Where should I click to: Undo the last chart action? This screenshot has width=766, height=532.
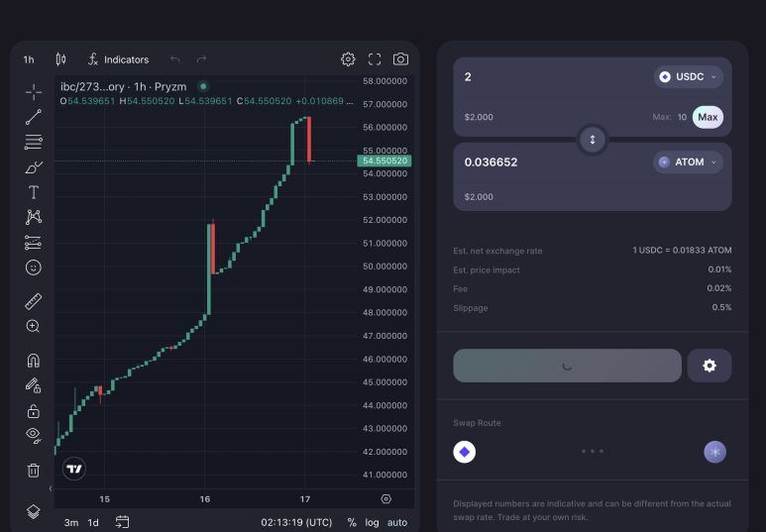[x=174, y=59]
